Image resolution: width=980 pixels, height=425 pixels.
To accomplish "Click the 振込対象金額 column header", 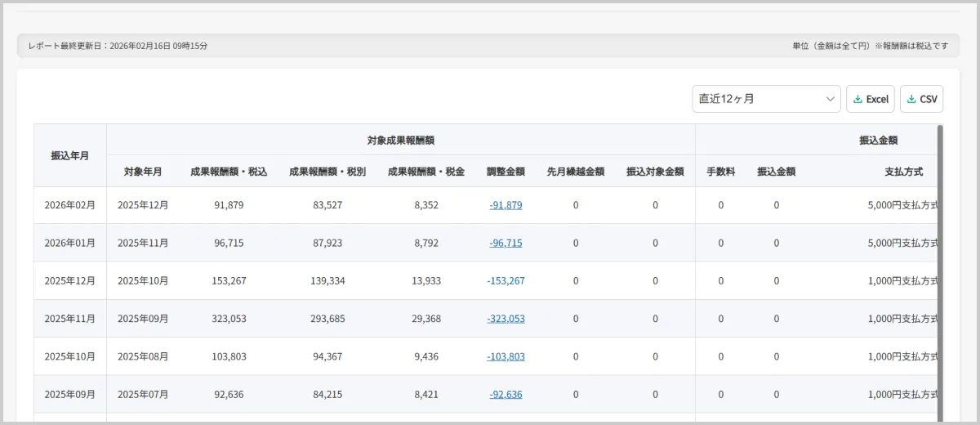I will (655, 172).
